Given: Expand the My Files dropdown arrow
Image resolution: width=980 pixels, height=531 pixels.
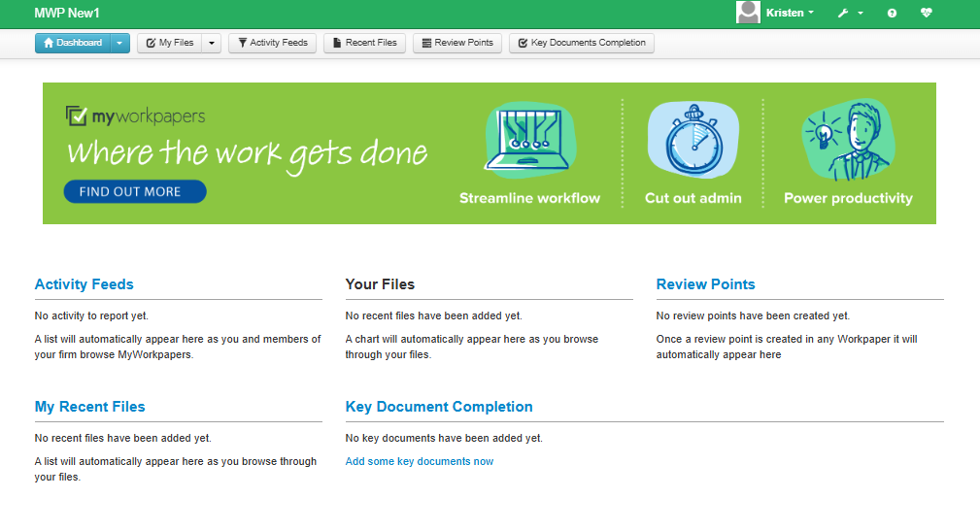Looking at the screenshot, I should (212, 43).
